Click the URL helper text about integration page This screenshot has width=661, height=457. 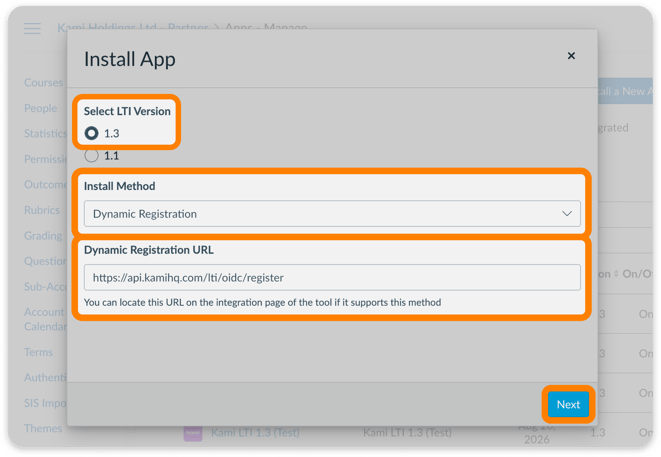[262, 302]
